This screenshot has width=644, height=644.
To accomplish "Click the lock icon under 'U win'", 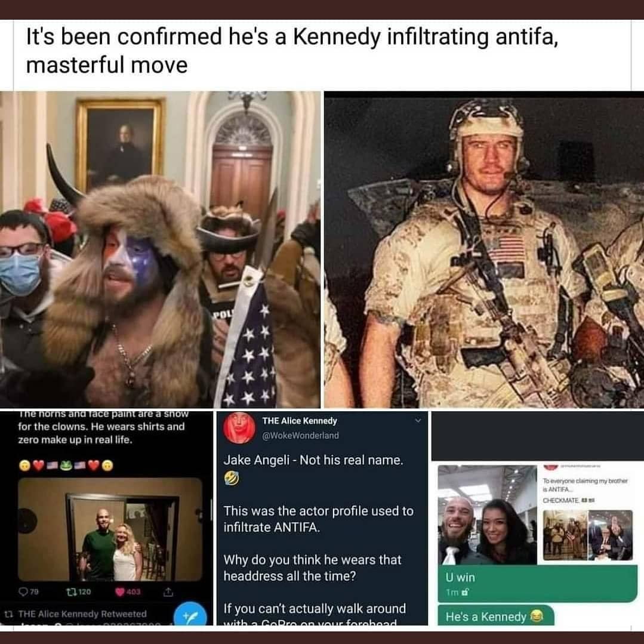I will click(464, 593).
